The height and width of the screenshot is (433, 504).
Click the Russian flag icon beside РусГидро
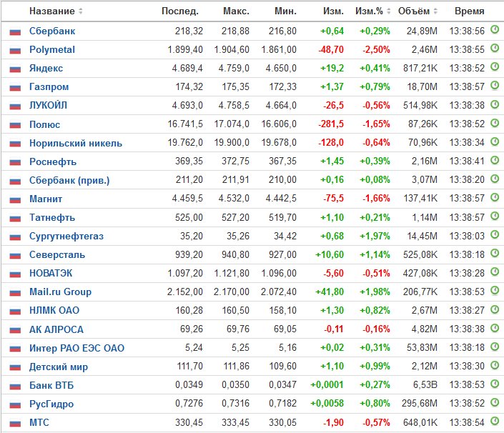pyautogui.click(x=15, y=404)
